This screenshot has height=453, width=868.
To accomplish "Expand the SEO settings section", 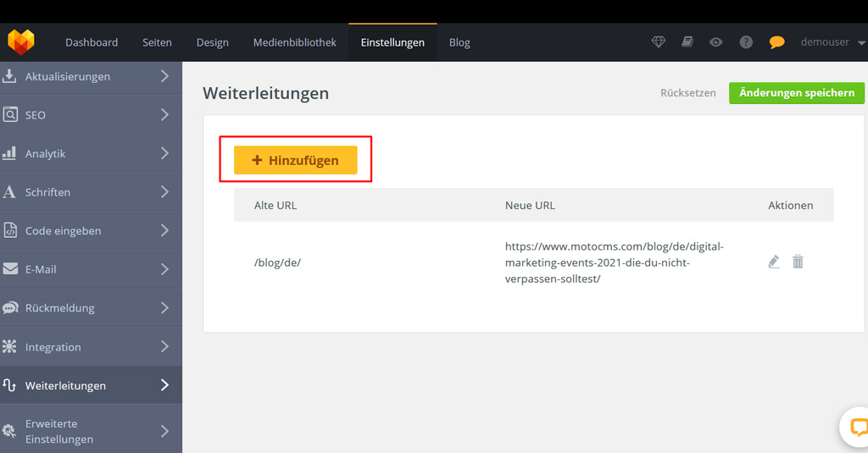I will (x=91, y=115).
